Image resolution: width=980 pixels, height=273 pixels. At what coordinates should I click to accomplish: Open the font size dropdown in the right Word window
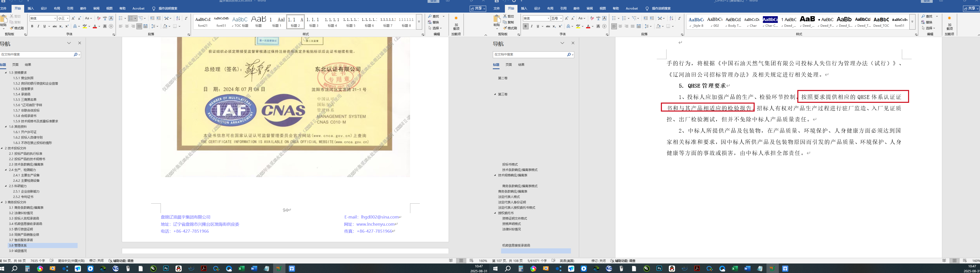coord(561,18)
